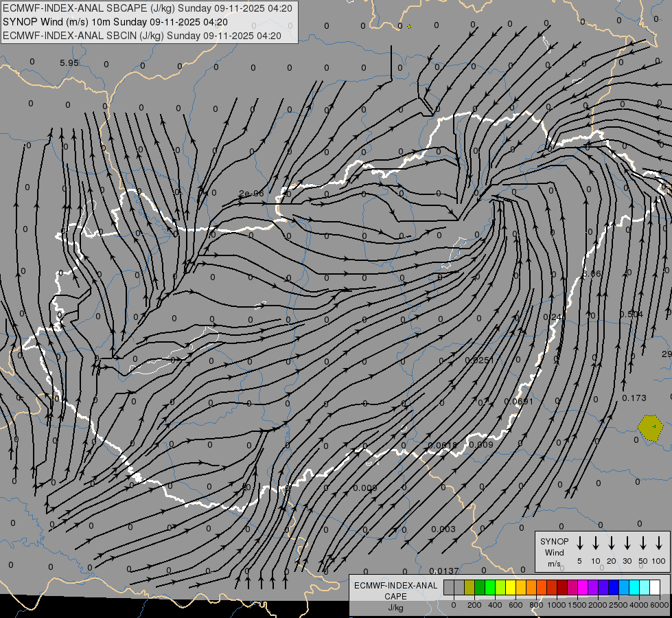
Task: Click the 5.95 value on the map
Action: (69, 63)
